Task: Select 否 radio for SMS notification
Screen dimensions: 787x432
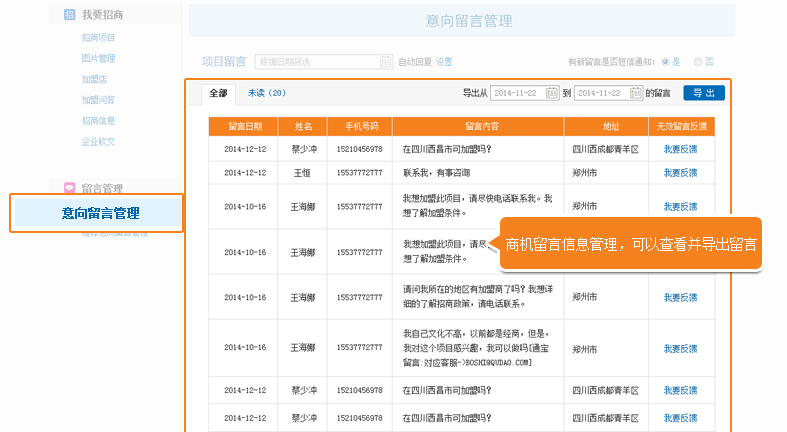Action: click(698, 62)
